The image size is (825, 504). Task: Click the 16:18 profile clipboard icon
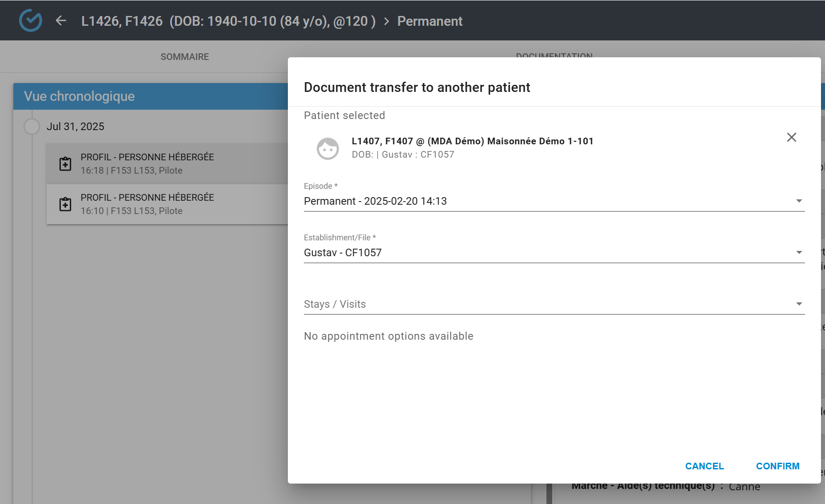(65, 164)
